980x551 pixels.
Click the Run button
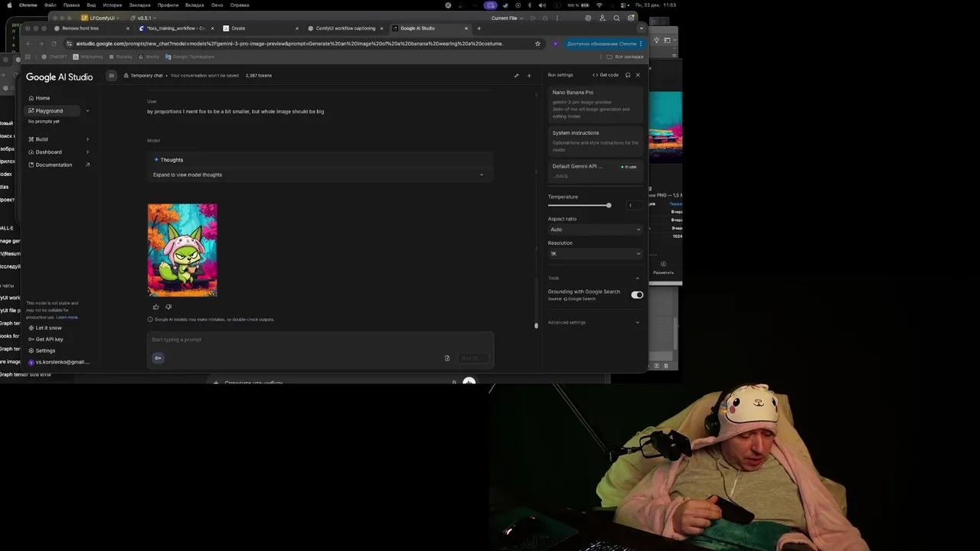[472, 358]
